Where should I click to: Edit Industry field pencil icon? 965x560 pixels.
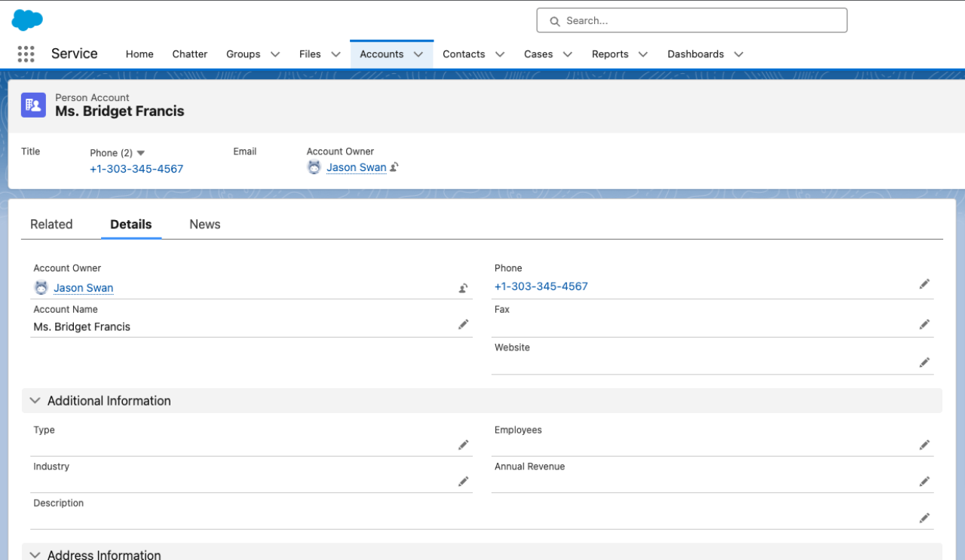(x=464, y=482)
